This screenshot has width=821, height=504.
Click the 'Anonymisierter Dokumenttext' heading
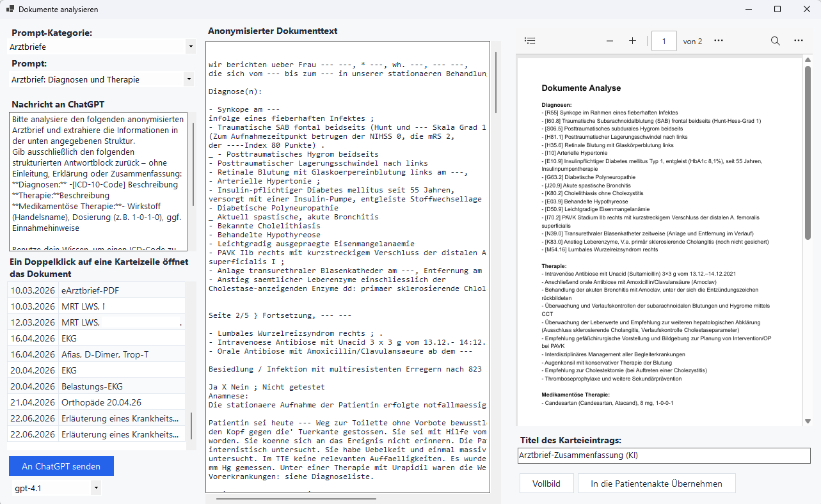273,31
